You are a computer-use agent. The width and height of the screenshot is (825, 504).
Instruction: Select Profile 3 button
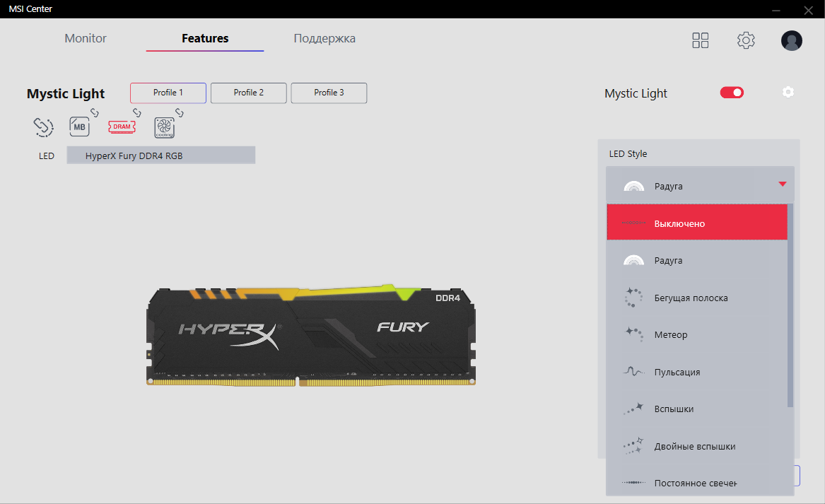pos(329,93)
